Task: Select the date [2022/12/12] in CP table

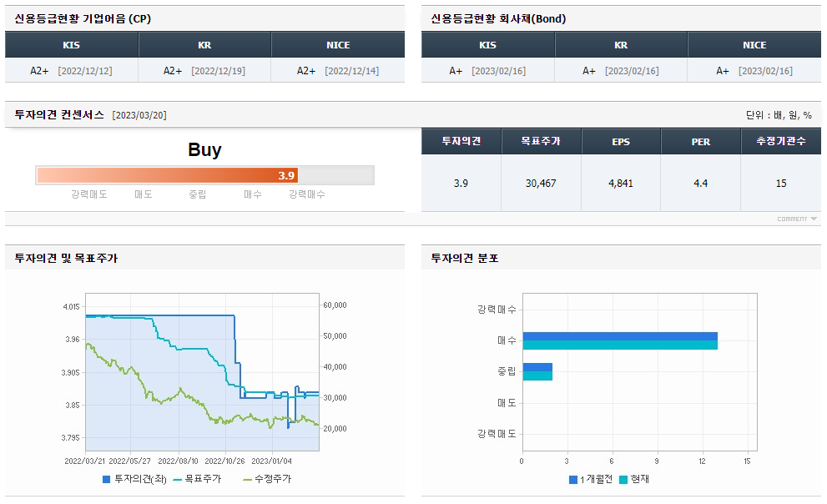Action: [85, 71]
